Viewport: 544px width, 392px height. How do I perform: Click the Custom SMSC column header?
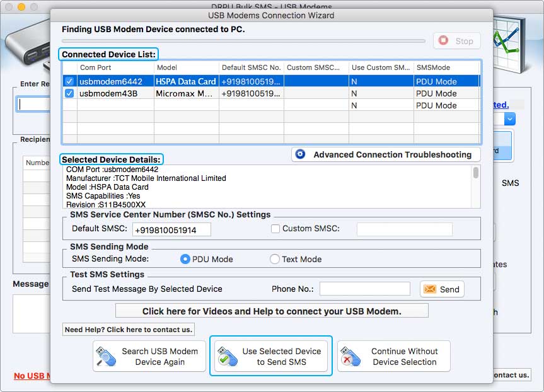click(x=316, y=67)
